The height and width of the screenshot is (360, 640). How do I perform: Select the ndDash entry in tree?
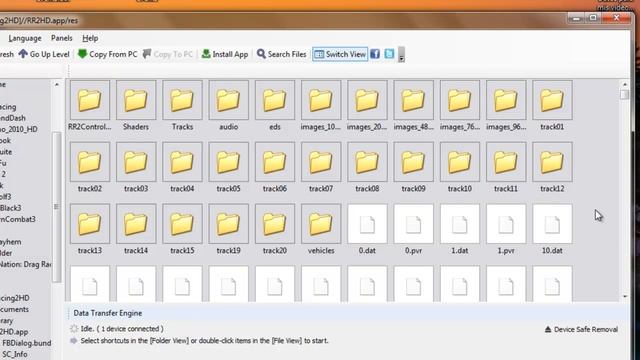(x=13, y=118)
